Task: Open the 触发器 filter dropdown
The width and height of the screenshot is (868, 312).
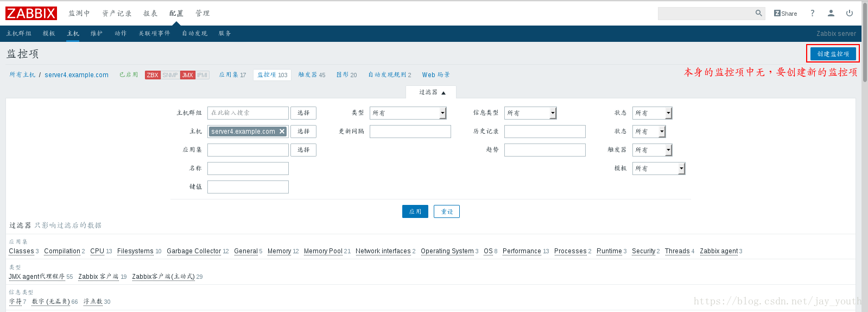Action: point(652,150)
